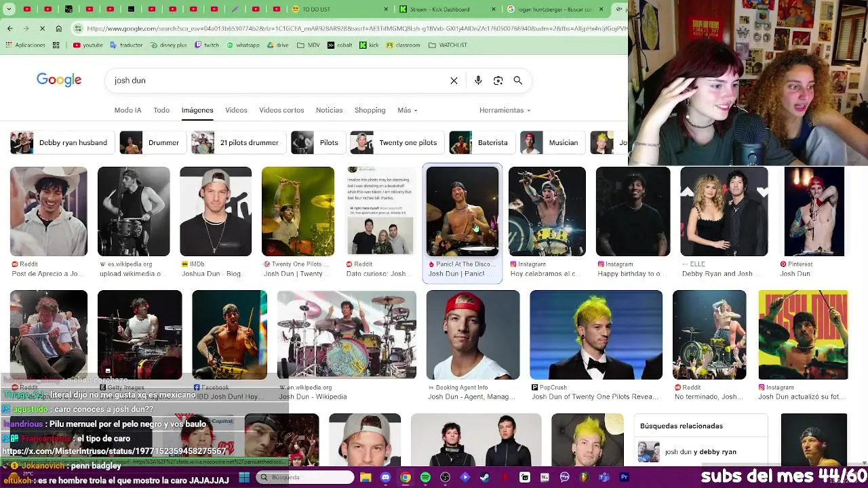Expand the Más dropdown
The width and height of the screenshot is (868, 488).
407,110
